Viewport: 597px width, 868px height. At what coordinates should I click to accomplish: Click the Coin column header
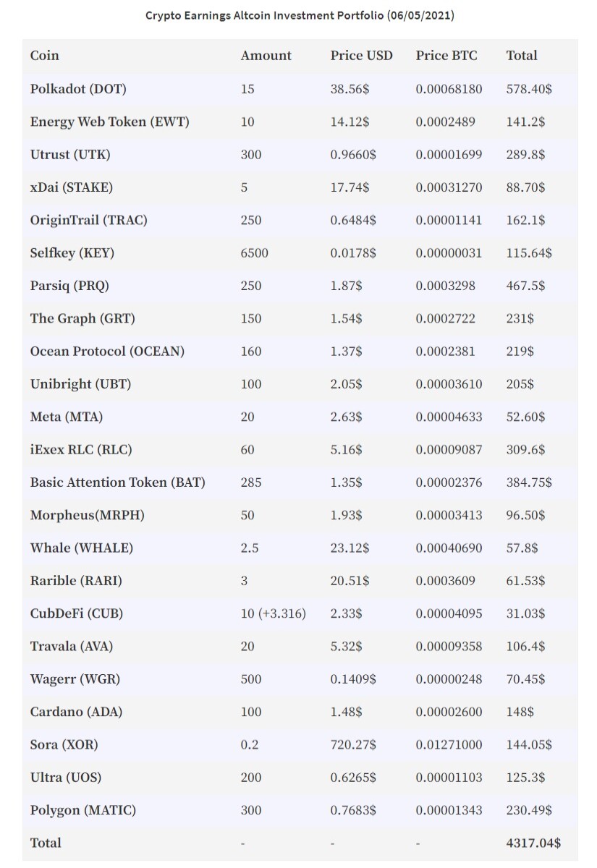click(45, 56)
